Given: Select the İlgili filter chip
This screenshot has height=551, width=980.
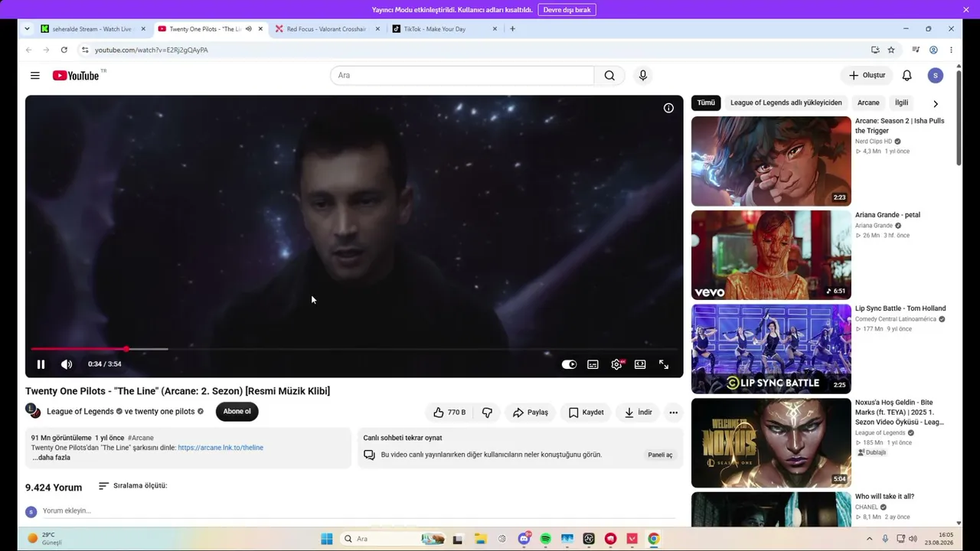Looking at the screenshot, I should tap(902, 103).
